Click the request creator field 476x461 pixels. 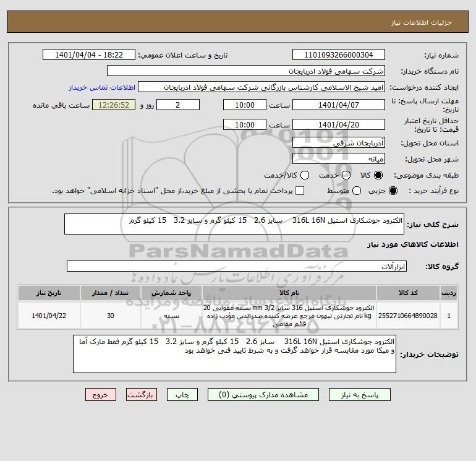pyautogui.click(x=261, y=87)
